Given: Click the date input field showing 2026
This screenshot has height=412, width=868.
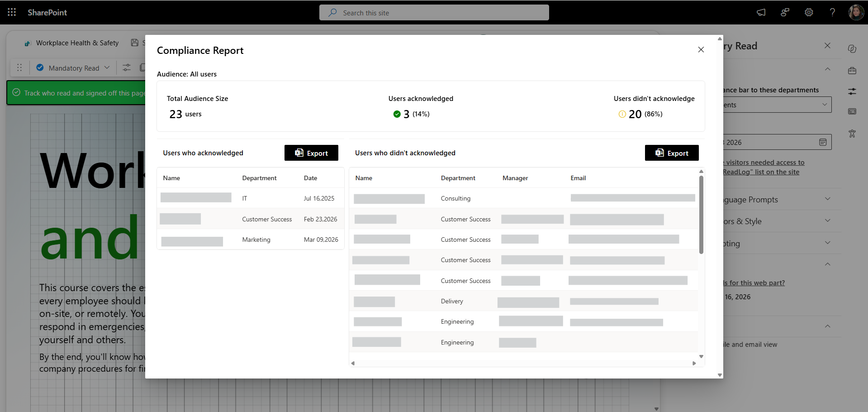Looking at the screenshot, I should [778, 142].
